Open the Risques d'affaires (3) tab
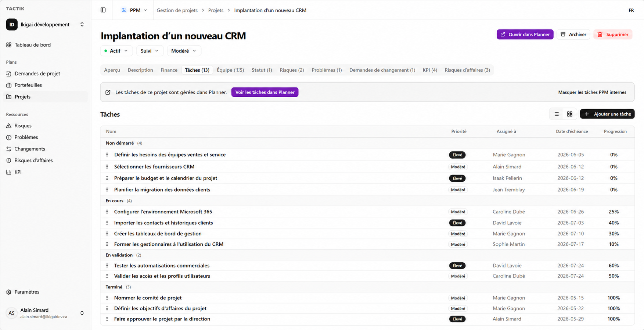 coord(467,70)
